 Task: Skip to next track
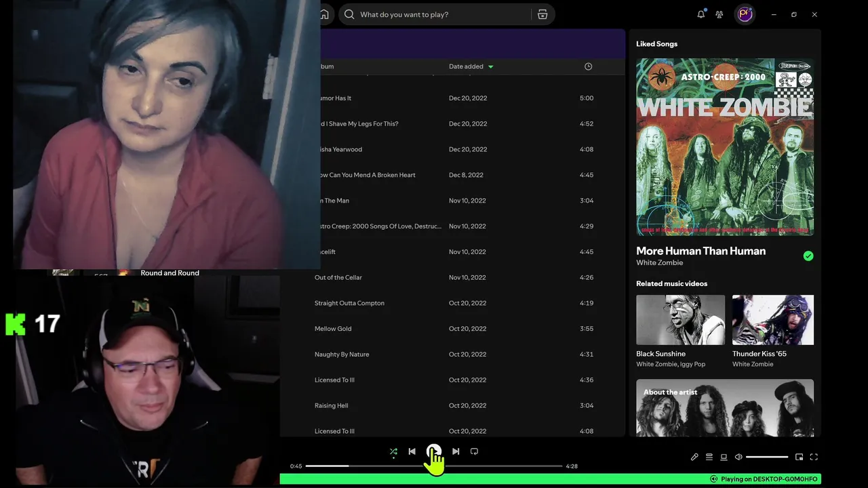[456, 451]
